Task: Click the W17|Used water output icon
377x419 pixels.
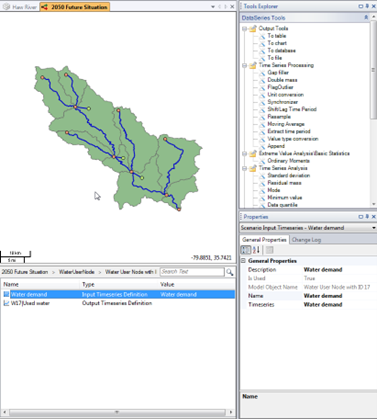Action: click(6, 303)
